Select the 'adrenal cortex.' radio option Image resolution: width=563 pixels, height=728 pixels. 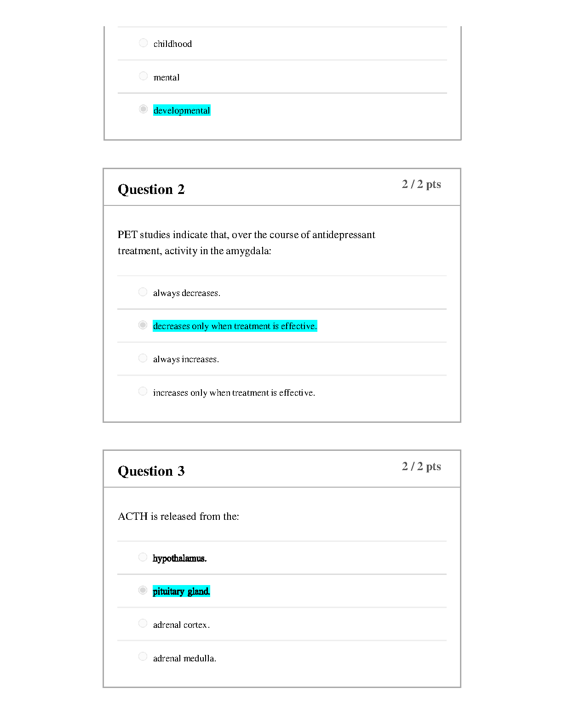point(143,623)
